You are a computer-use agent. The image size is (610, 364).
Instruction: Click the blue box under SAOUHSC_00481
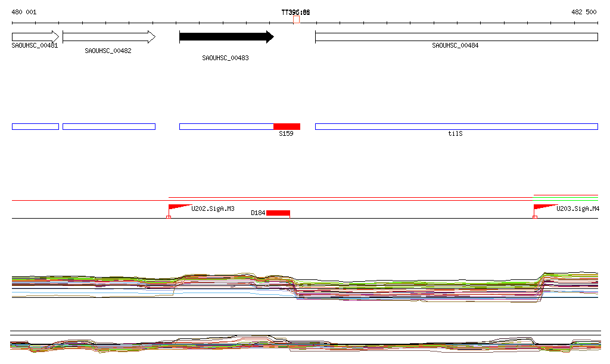[x=35, y=126]
